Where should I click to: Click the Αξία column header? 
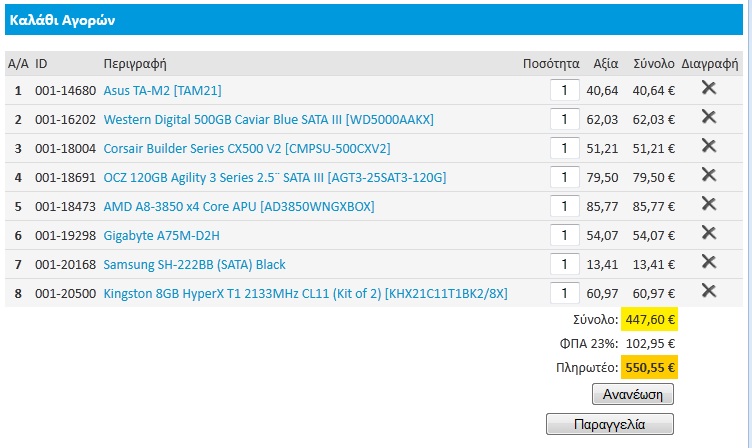click(606, 64)
